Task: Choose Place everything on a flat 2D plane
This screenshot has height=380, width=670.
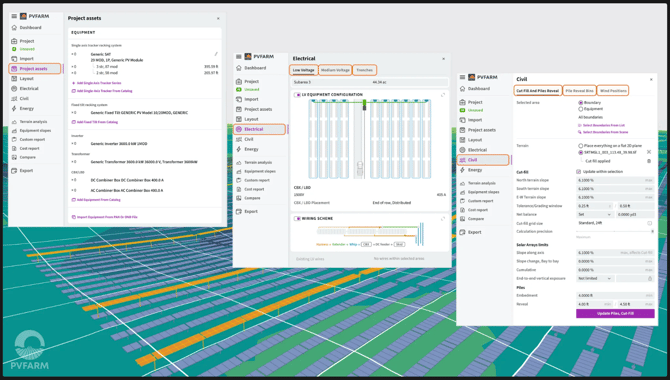Action: pos(580,146)
